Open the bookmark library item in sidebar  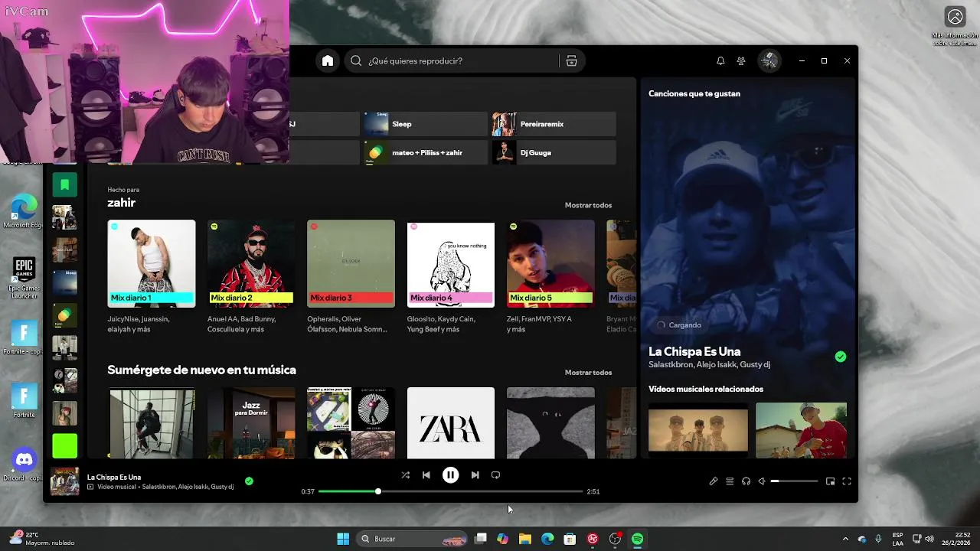[64, 184]
